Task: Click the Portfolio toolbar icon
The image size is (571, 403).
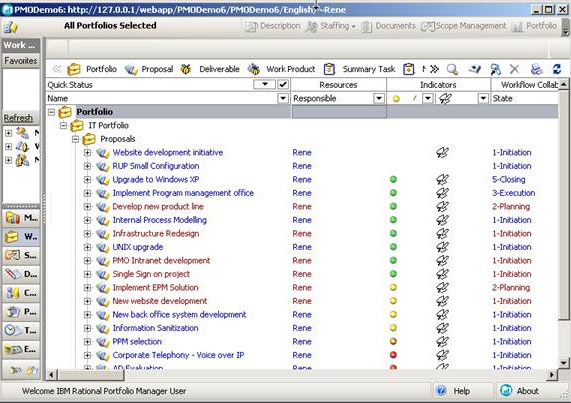Action: click(x=74, y=69)
